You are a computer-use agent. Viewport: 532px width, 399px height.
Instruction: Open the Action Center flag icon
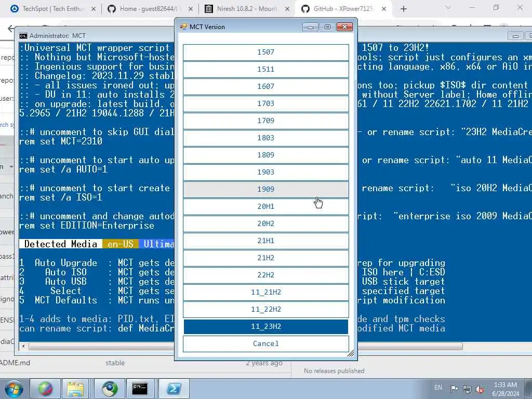point(454,389)
